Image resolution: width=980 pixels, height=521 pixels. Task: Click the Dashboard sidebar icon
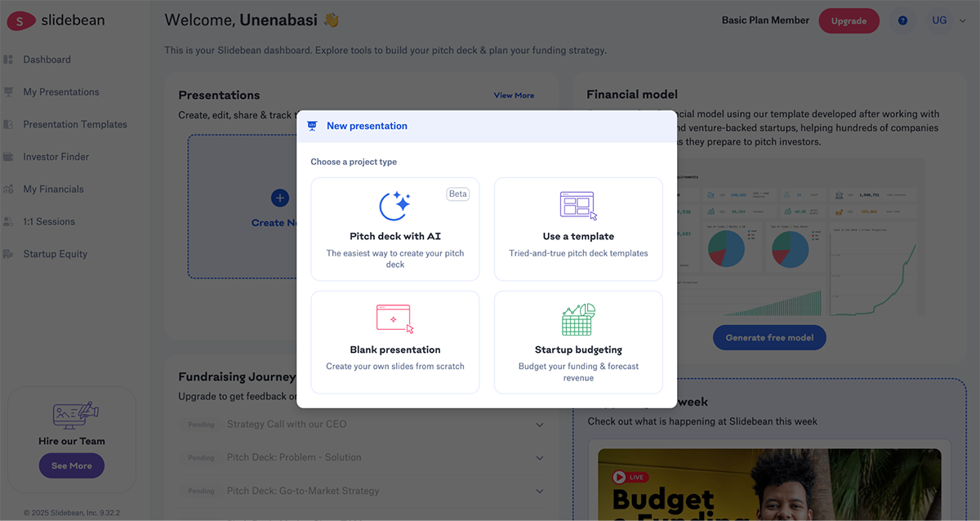click(9, 60)
